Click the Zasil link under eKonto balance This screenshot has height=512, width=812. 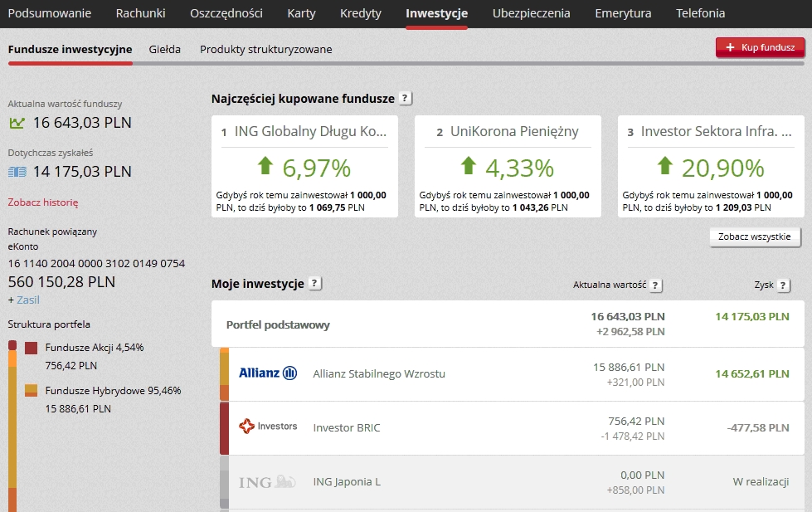28,300
